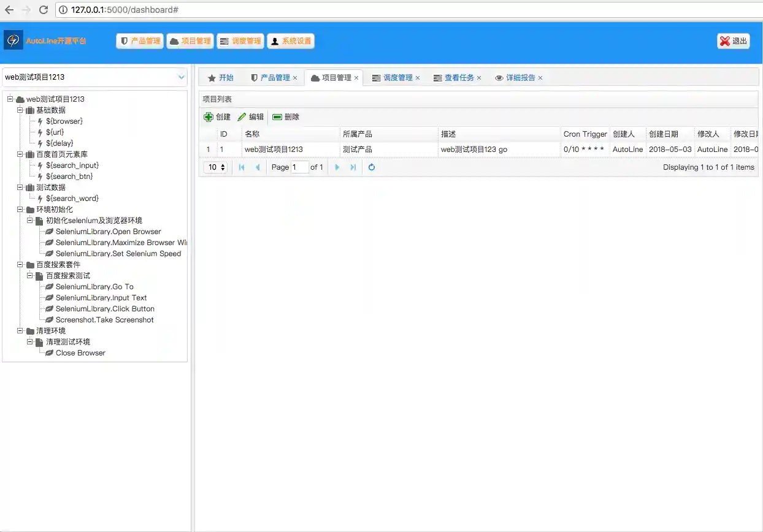Collapse the 基础数据 tree node

click(20, 110)
